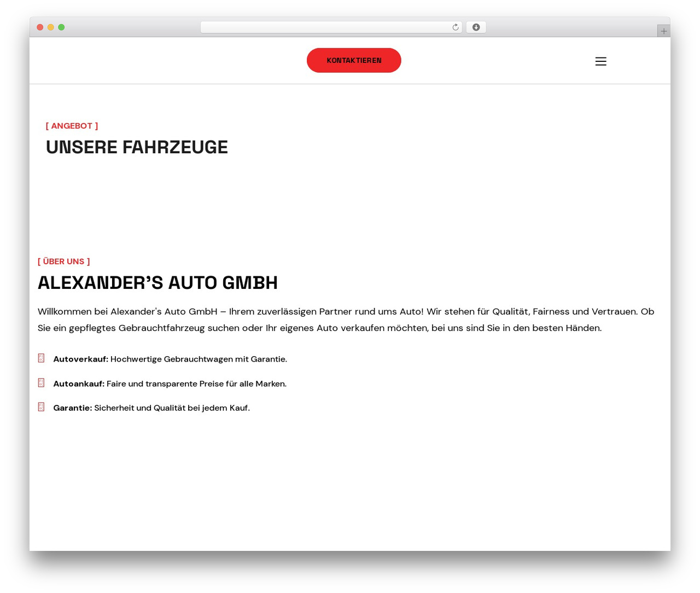700x593 pixels.
Task: Click the Unsere Fahrzeuge heading
Action: (x=137, y=147)
